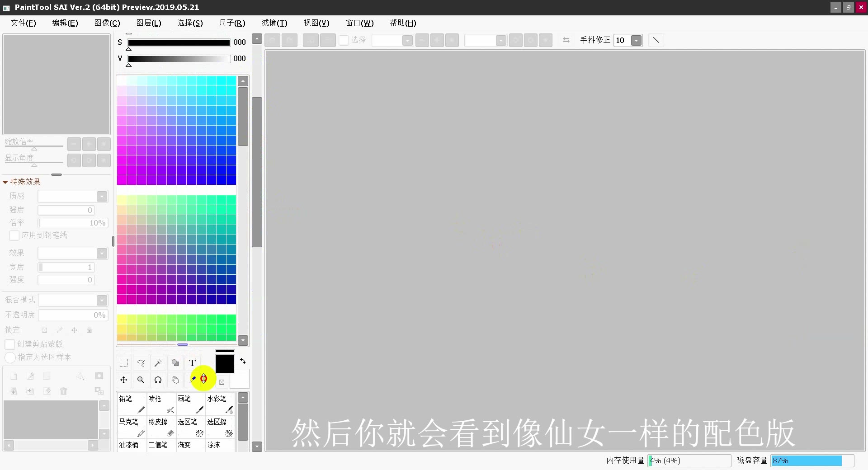The image size is (868, 470).
Task: Choose the 选区擦 selection eraser
Action: coord(220,427)
